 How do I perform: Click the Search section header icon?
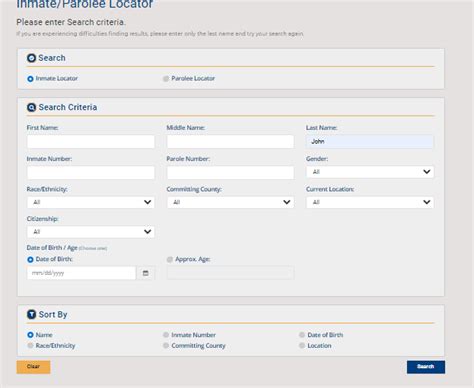pyautogui.click(x=31, y=58)
